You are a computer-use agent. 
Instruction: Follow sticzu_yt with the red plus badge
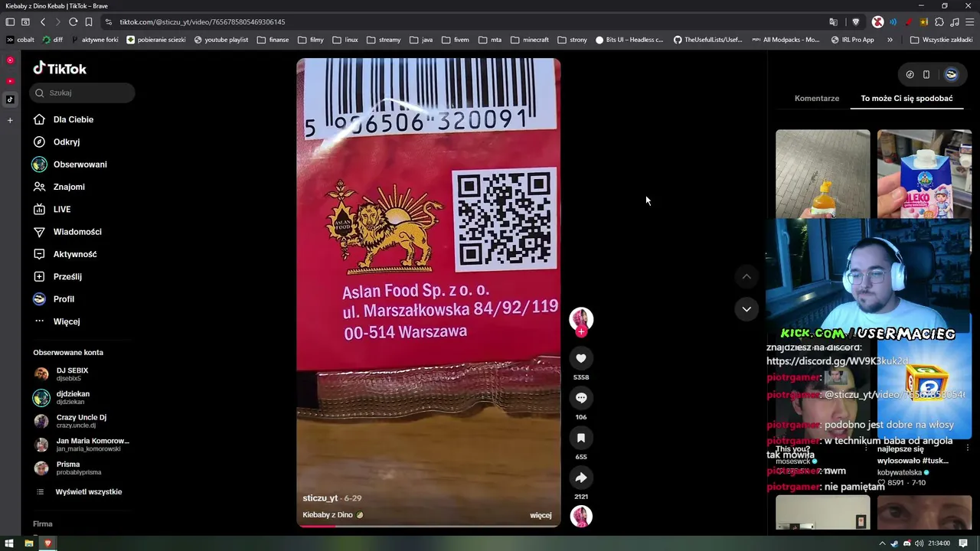click(x=581, y=331)
